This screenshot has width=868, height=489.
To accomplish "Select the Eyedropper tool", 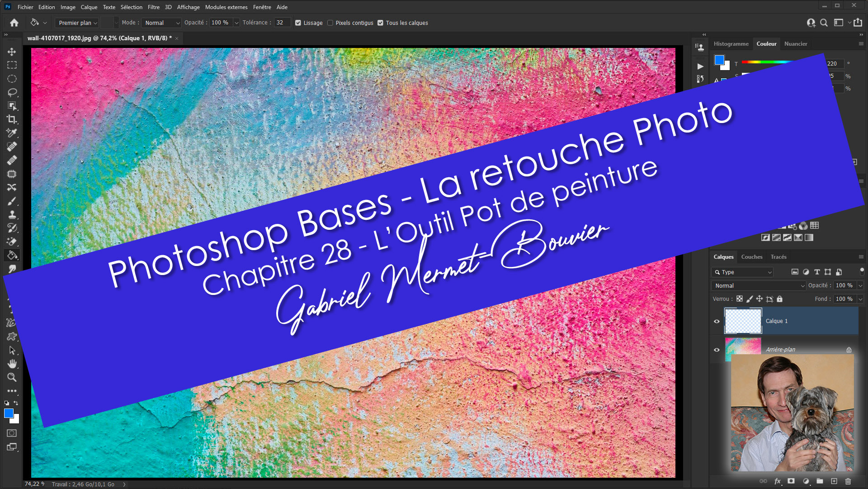I will click(12, 133).
